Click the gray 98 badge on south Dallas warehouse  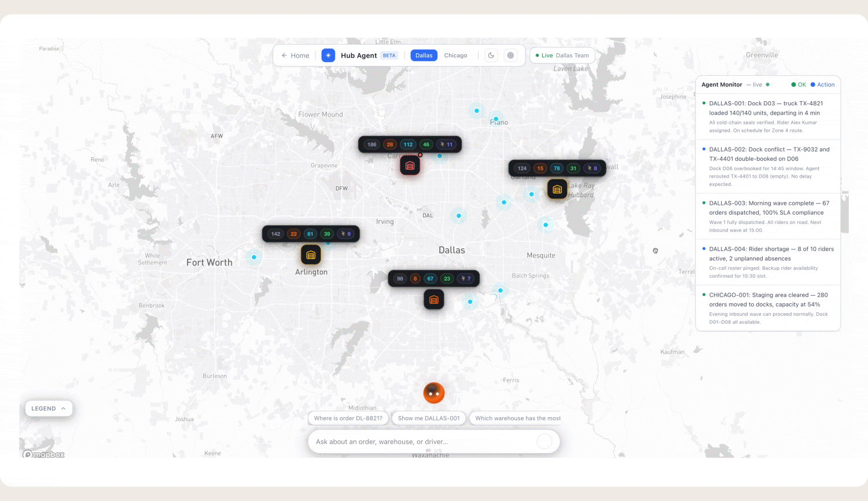click(400, 278)
